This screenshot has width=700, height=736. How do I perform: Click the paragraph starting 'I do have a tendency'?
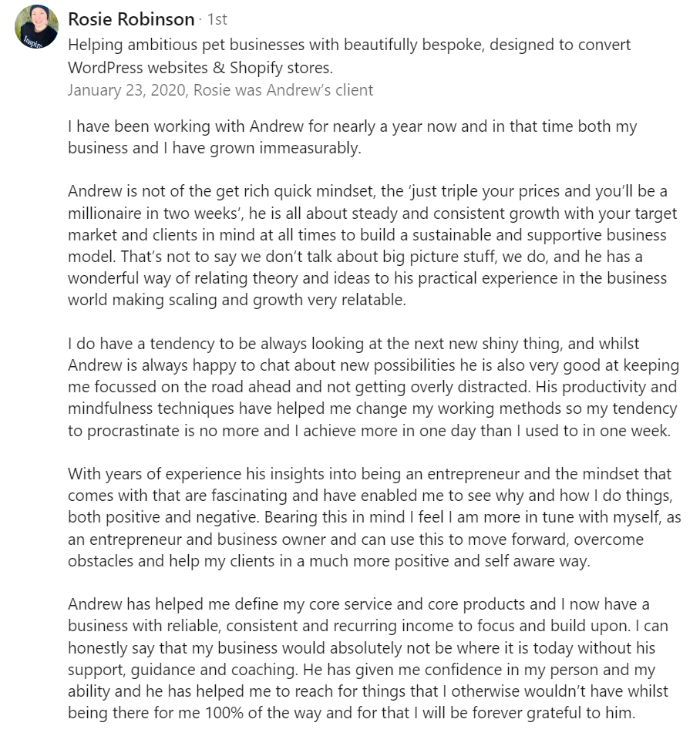pyautogui.click(x=374, y=387)
